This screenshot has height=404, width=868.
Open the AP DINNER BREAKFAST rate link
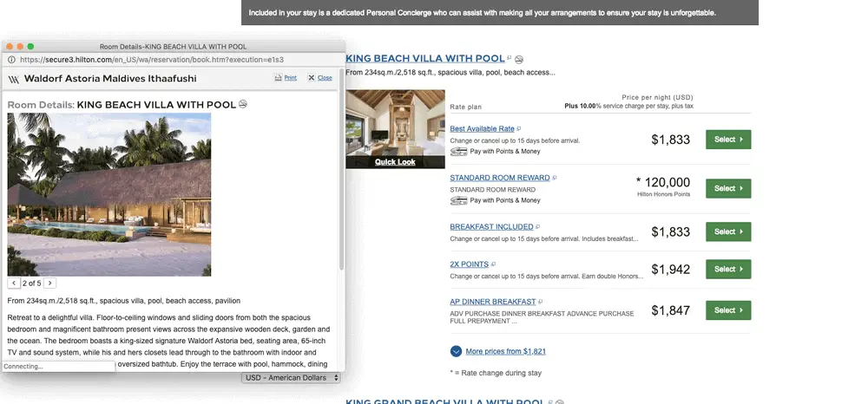tap(493, 302)
